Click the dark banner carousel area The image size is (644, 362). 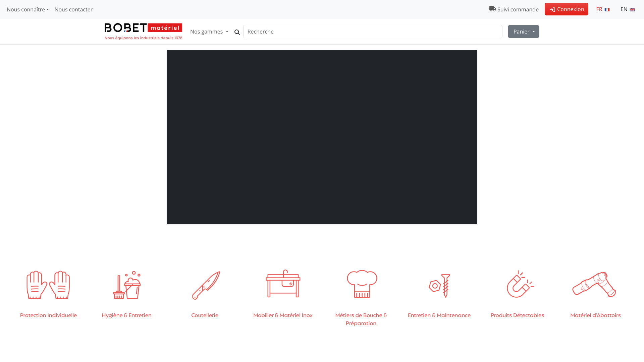(322, 137)
